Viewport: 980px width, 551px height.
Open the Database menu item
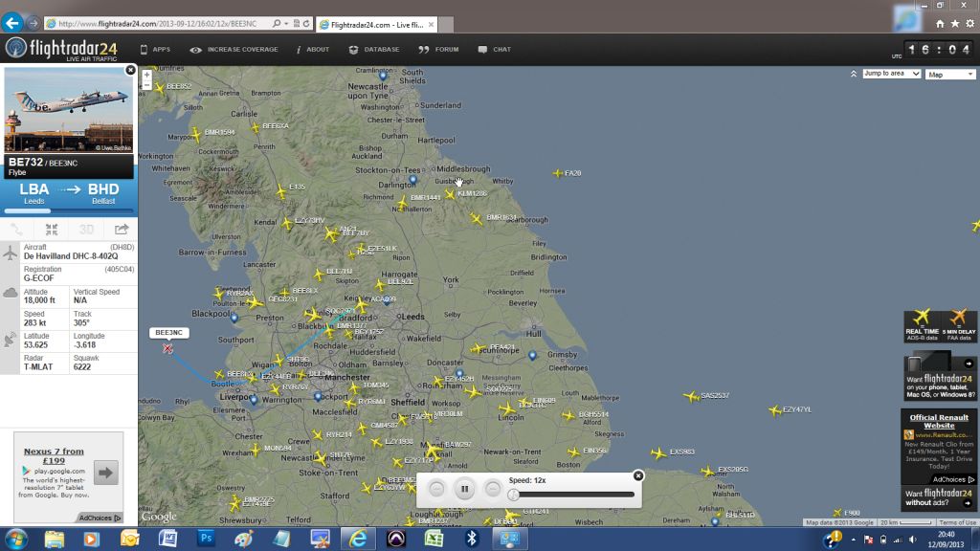pyautogui.click(x=374, y=50)
